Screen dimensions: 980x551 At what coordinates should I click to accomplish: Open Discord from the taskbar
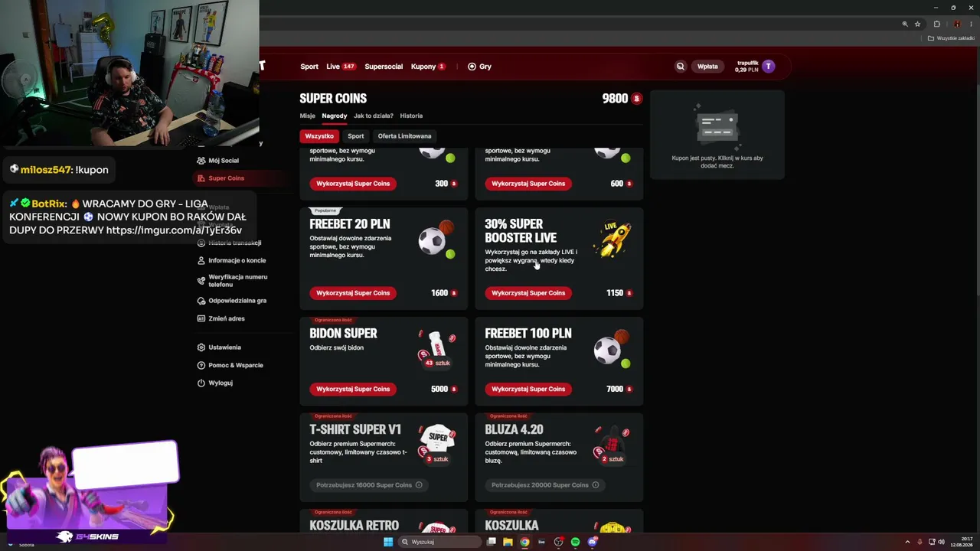coord(592,542)
